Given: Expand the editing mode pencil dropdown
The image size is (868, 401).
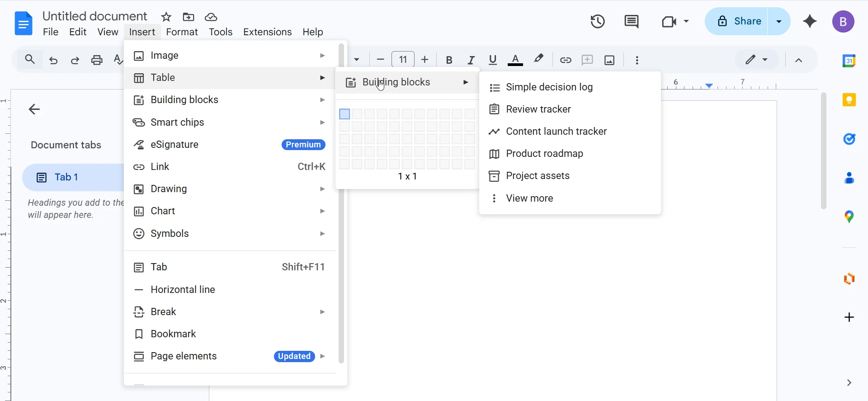Looking at the screenshot, I should click(x=757, y=60).
